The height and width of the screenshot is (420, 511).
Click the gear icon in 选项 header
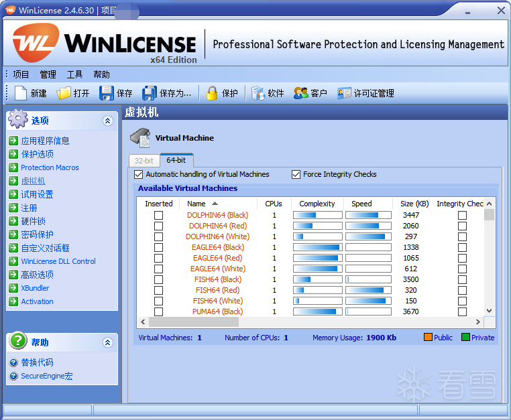point(18,119)
